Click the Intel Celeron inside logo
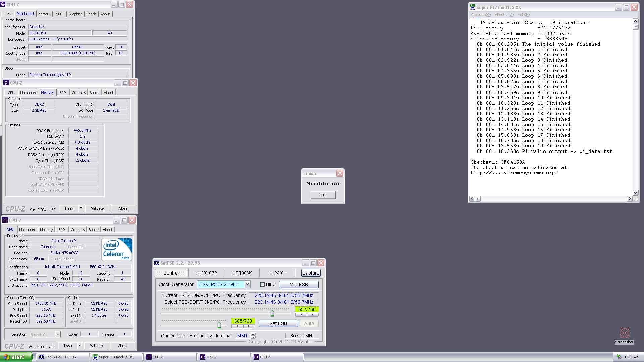 [117, 250]
